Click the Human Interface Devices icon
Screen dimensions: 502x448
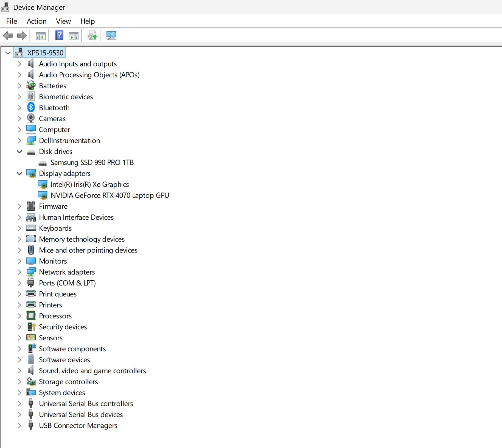31,217
